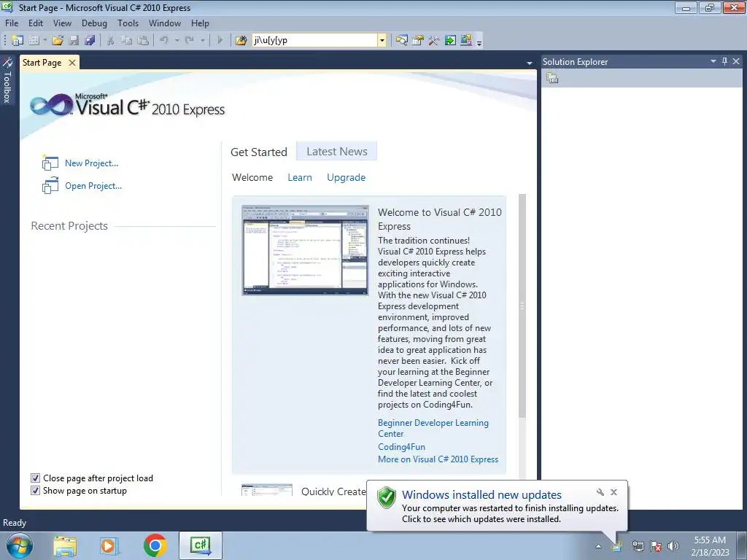
Task: Show hidden tray icons arrow
Action: 598,546
